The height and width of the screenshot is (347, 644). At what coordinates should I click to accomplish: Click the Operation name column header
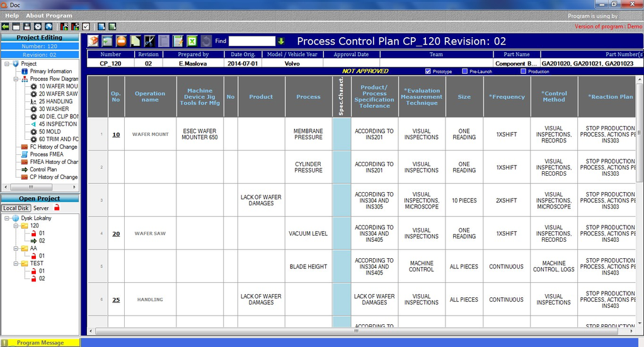tap(151, 96)
